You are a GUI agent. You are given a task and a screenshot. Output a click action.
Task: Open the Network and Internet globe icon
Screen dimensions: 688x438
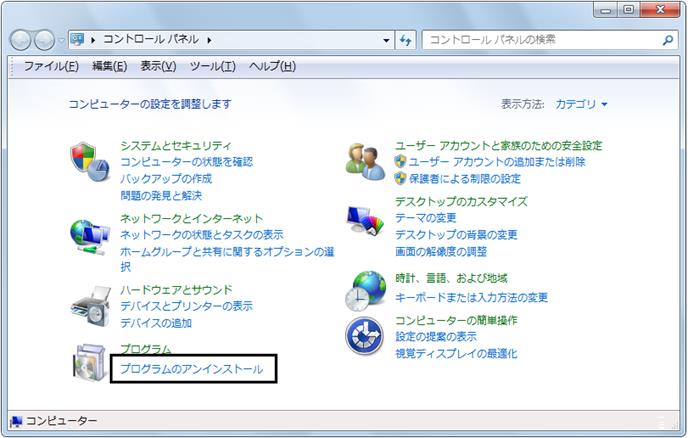(x=90, y=237)
